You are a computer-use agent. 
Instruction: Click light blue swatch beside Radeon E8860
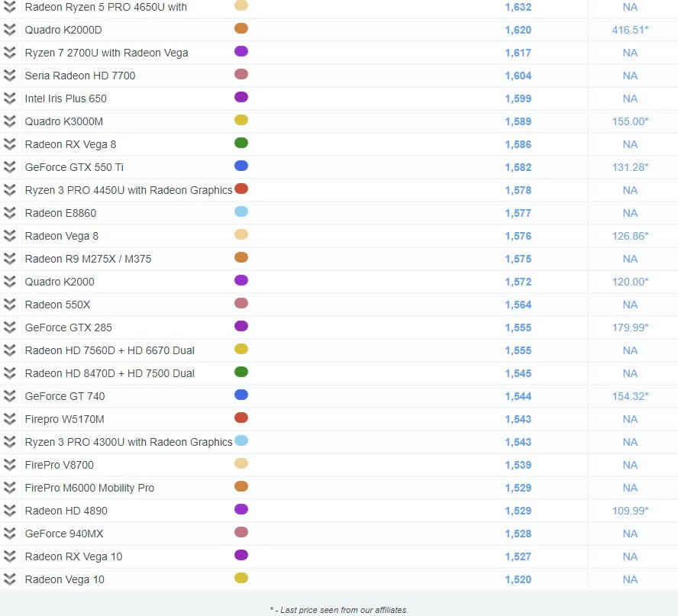pyautogui.click(x=241, y=211)
